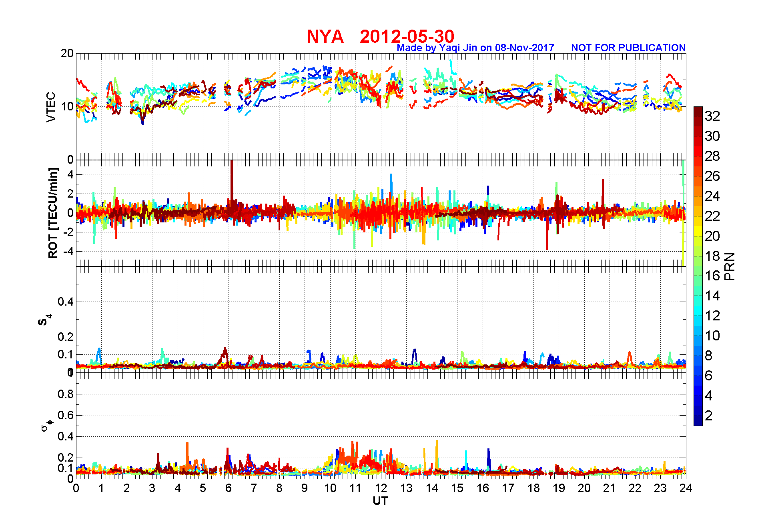The image size is (762, 532).
Task: Click x-axis tick label 18
Action: coord(533,488)
